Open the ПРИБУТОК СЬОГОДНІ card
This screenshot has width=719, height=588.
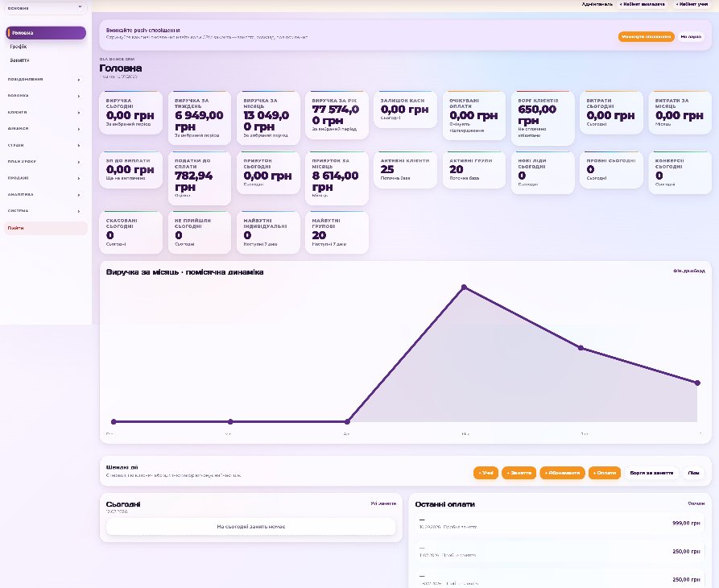pyautogui.click(x=268, y=173)
